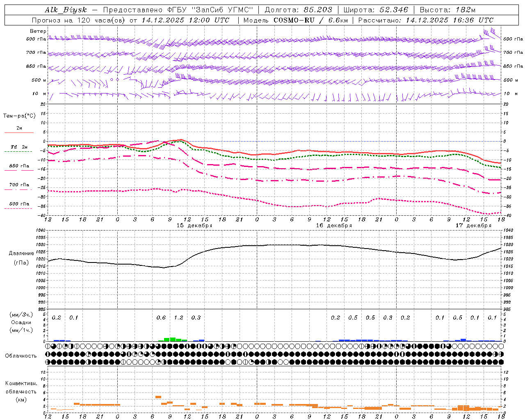Click the "2м" temperature legend entry

pyautogui.click(x=19, y=128)
